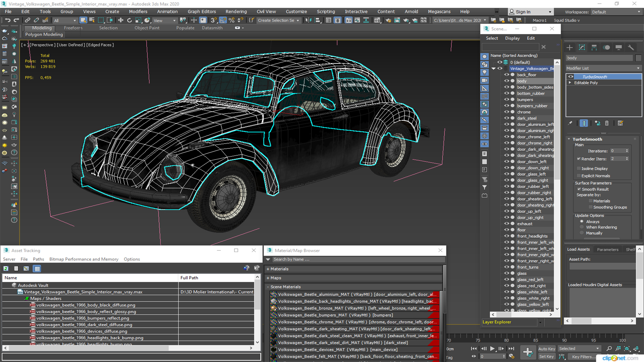
Task: Click the Sign In button
Action: pyautogui.click(x=531, y=12)
